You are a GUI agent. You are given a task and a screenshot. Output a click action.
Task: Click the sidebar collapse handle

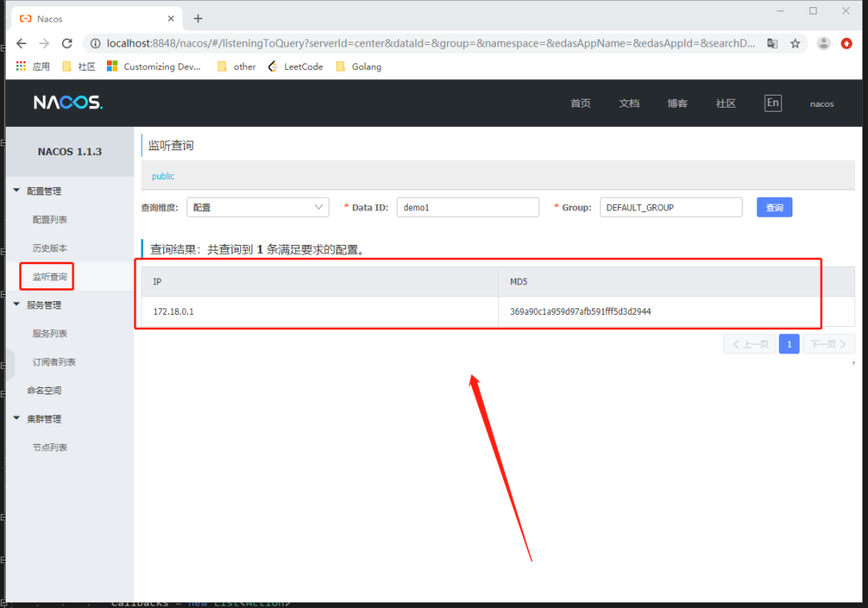[10, 365]
